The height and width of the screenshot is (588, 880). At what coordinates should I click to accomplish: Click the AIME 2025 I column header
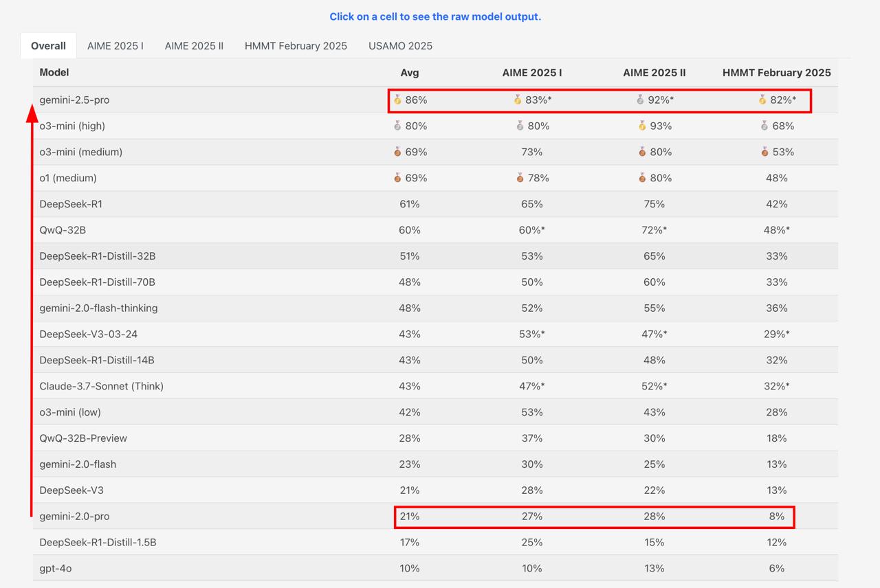coord(532,72)
